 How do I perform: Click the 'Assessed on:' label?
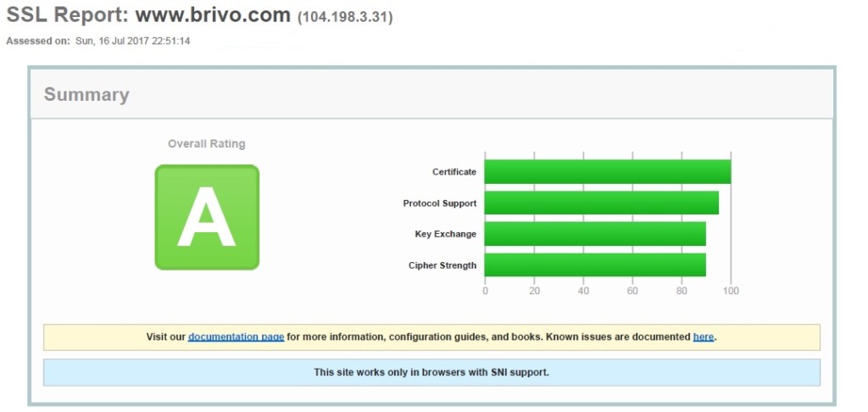(38, 41)
